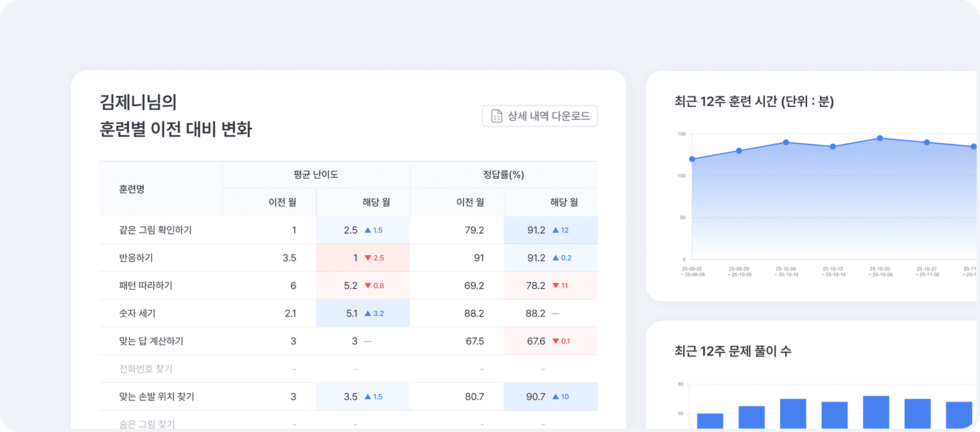This screenshot has height=432, width=980.
Task: Click the down arrow beside 11 in 패턴 따라하기 row
Action: [x=556, y=286]
